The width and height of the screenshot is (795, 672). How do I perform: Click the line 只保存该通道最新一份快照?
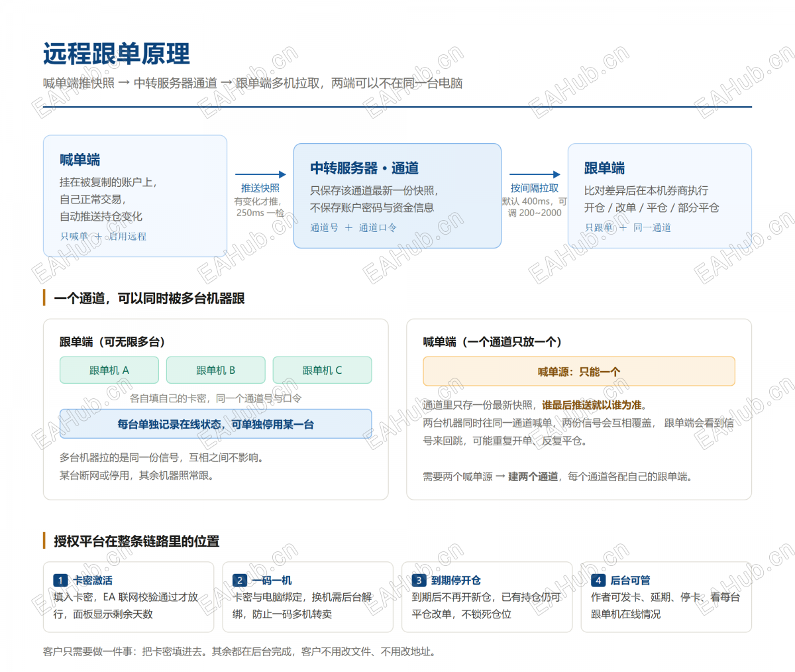tap(374, 191)
